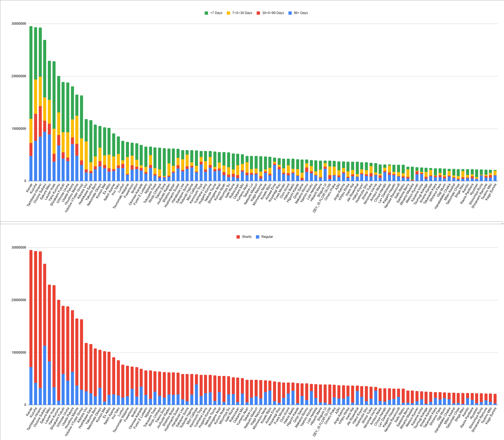Click the red 30<X<90 Days legend swatch
The height and width of the screenshot is (440, 504).
(258, 13)
